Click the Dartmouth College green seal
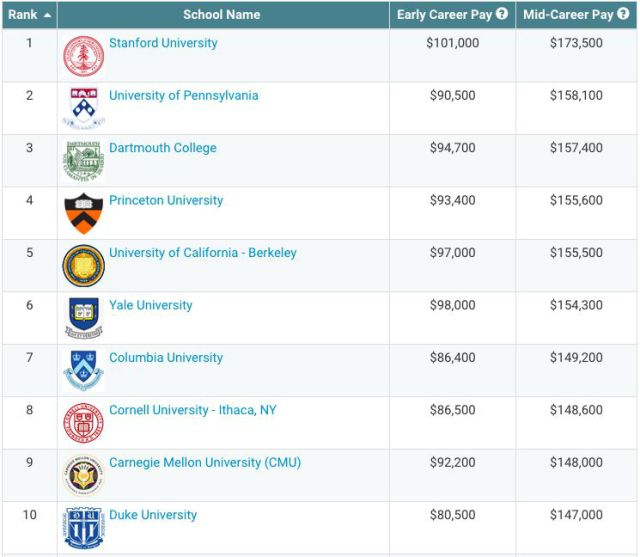Viewport: 640px width, 557px height. point(84,161)
